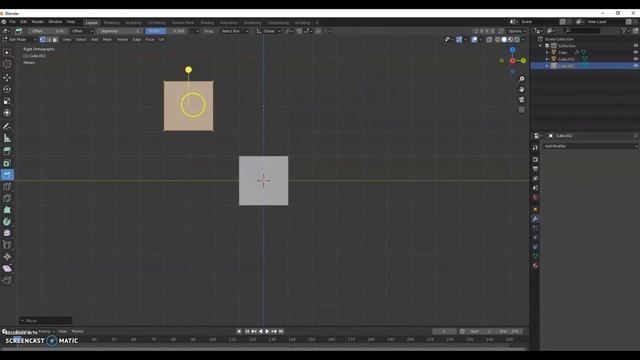Open the Global transform orientation dropdown
The width and height of the screenshot is (640, 360).
pyautogui.click(x=269, y=31)
